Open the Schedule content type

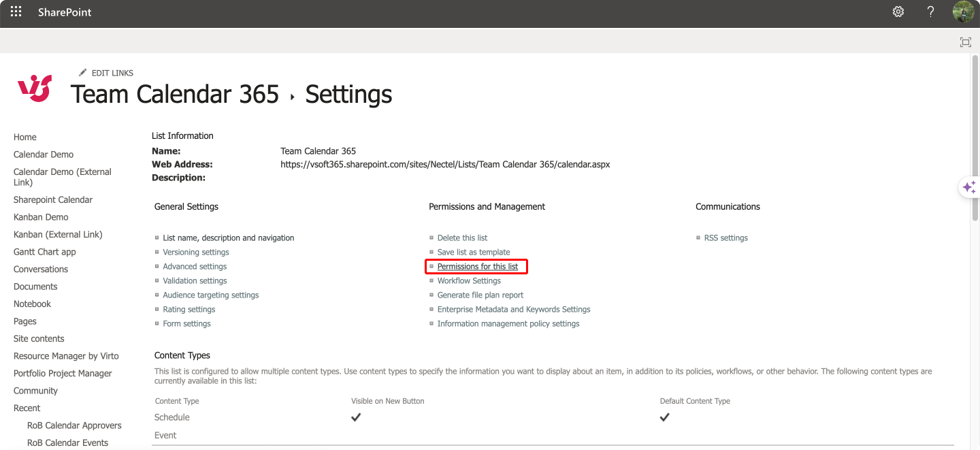pyautogui.click(x=172, y=417)
